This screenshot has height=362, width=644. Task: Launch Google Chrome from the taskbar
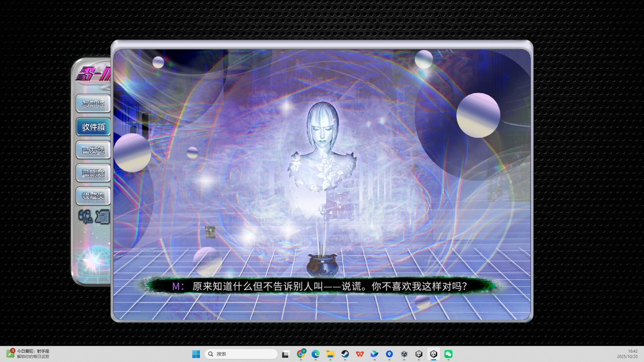pyautogui.click(x=301, y=354)
